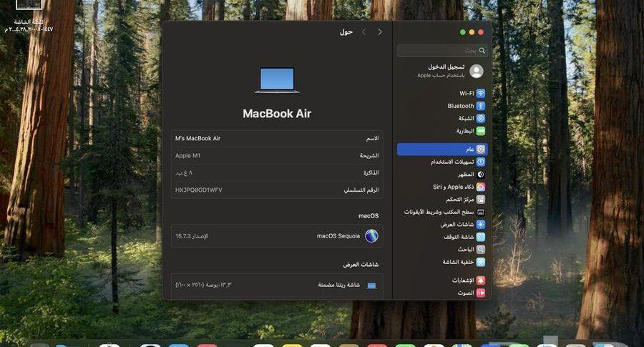Click the MacBook Air title text

point(277,114)
